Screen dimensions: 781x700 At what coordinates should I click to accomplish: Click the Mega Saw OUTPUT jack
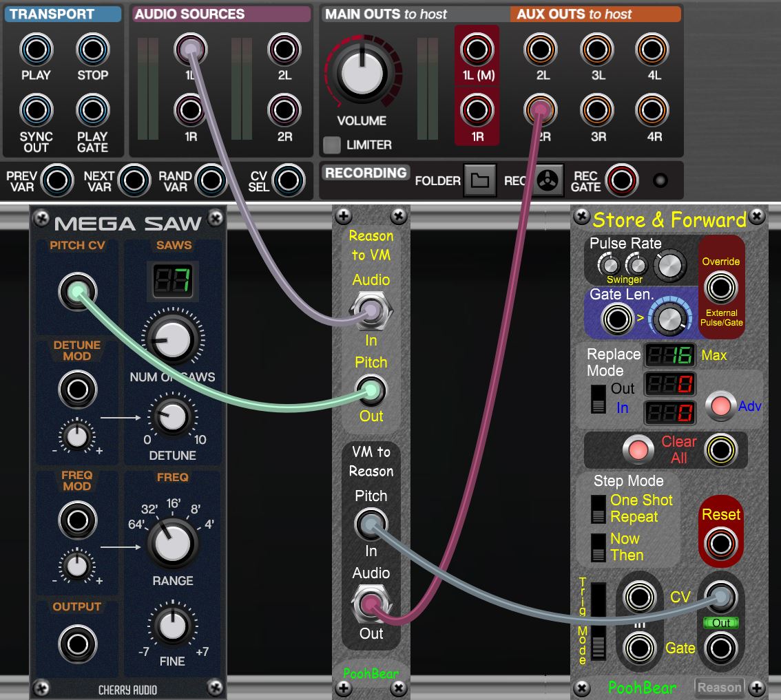[77, 644]
